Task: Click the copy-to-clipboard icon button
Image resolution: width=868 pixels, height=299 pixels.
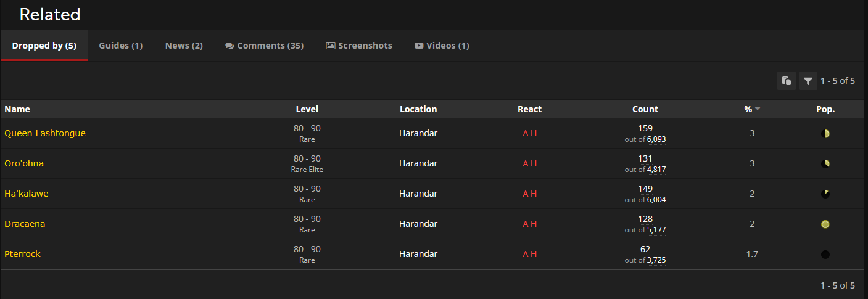Action: coord(787,81)
